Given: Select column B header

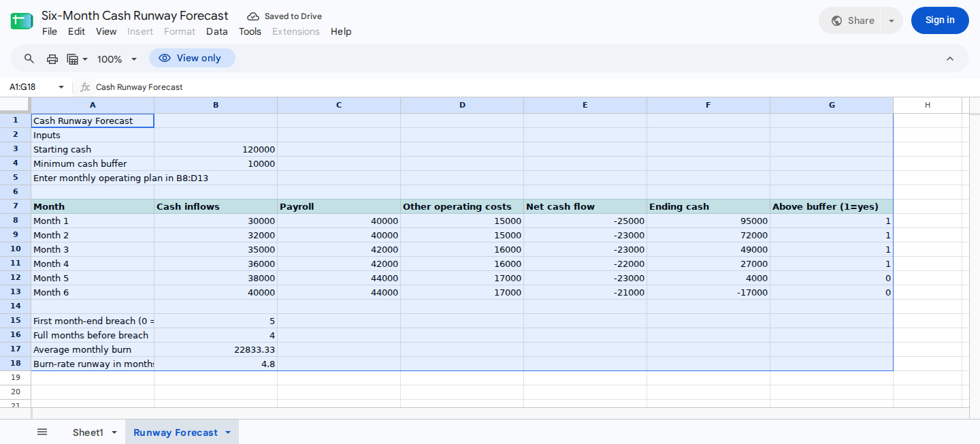Looking at the screenshot, I should tap(216, 105).
